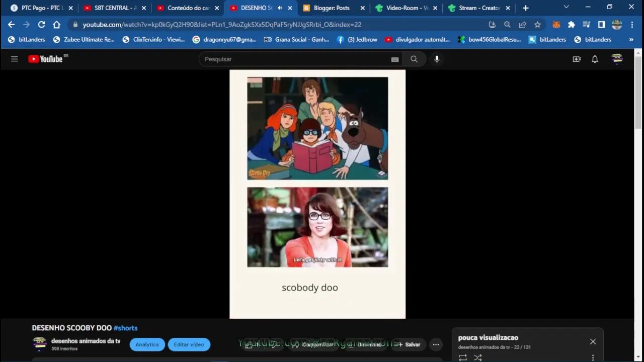Open the Extensions puzzle menu
This screenshot has width=644, height=362.
572,25
